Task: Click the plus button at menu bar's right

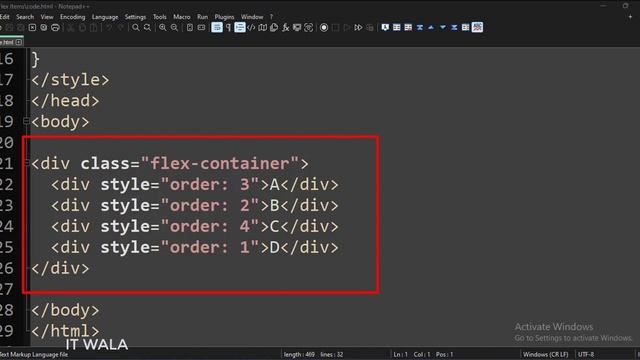Action: (630, 17)
